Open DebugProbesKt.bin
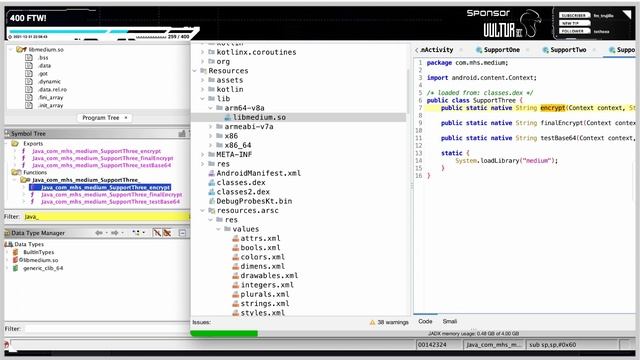 coord(254,201)
